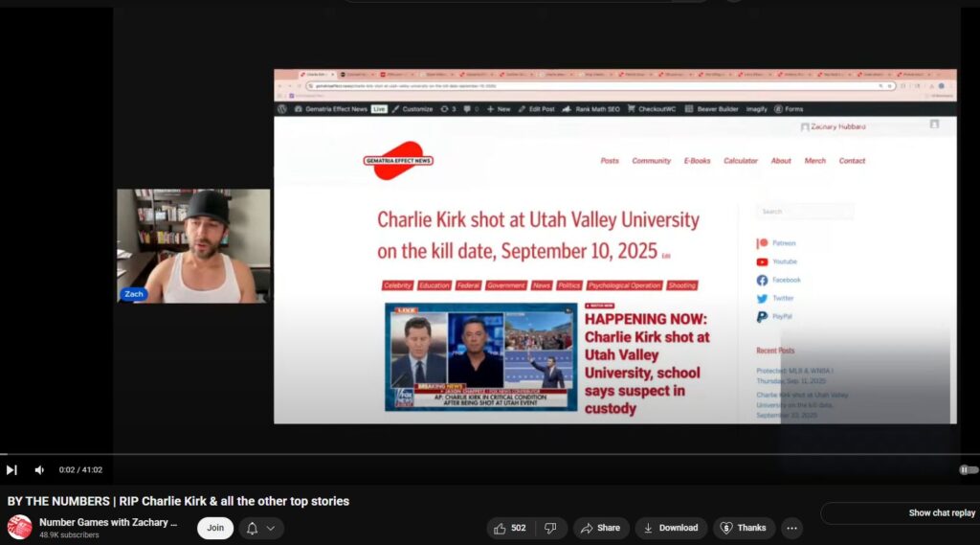This screenshot has height=545, width=980.
Task: Click the Celebrity category tag
Action: pyautogui.click(x=397, y=285)
